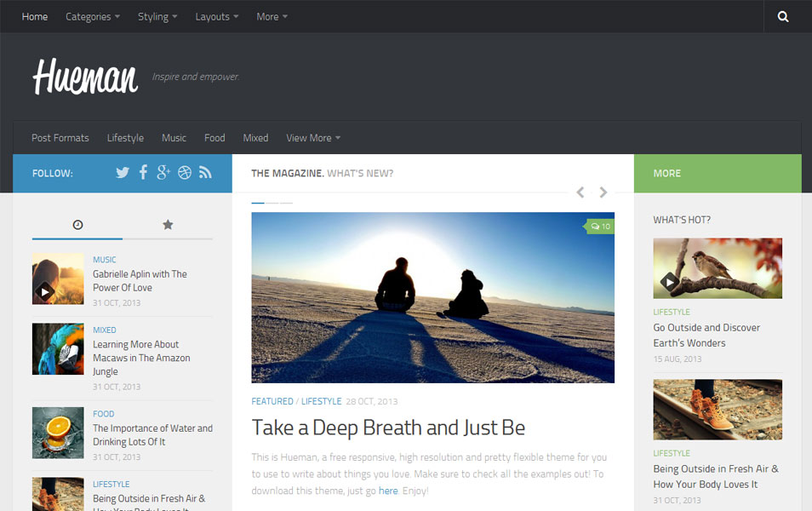Screen dimensions: 812x511
Task: Open the Music navigation item
Action: [x=174, y=138]
